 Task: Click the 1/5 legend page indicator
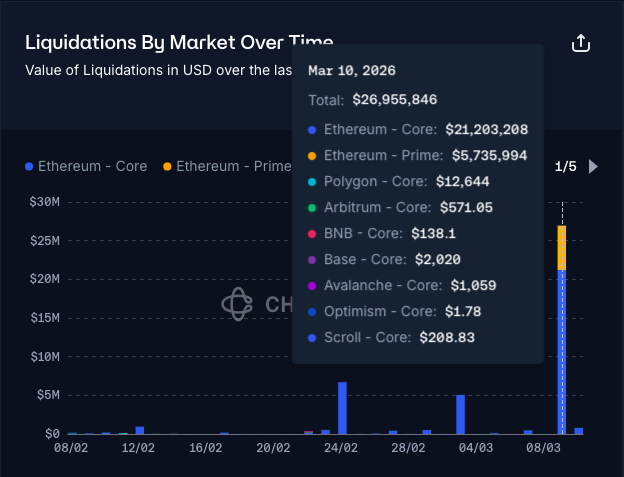pyautogui.click(x=565, y=166)
